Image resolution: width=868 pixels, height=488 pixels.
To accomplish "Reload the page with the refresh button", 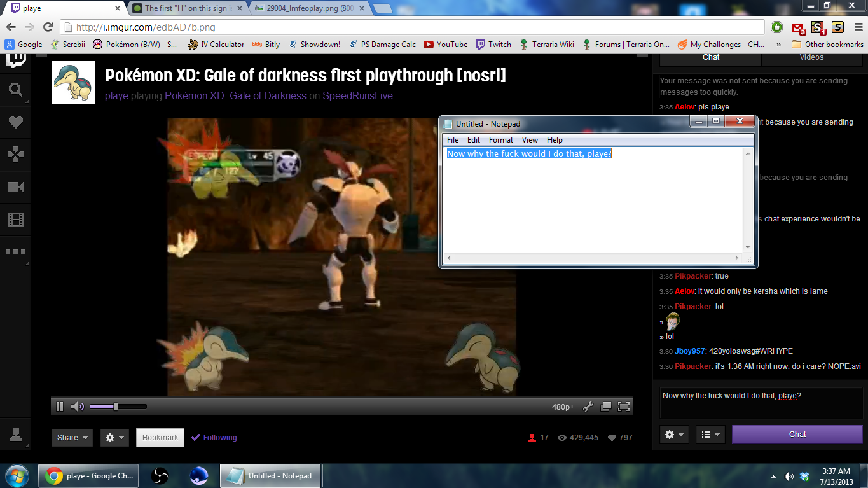I will 48,27.
